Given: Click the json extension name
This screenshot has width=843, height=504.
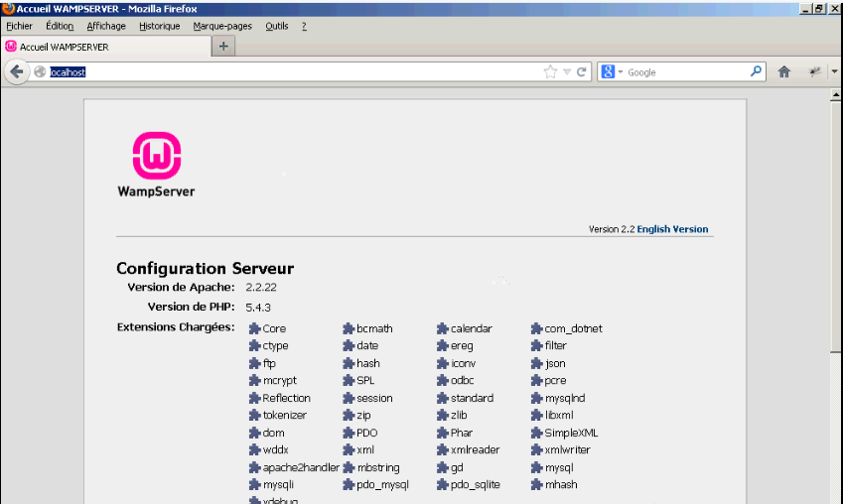Looking at the screenshot, I should pos(555,363).
